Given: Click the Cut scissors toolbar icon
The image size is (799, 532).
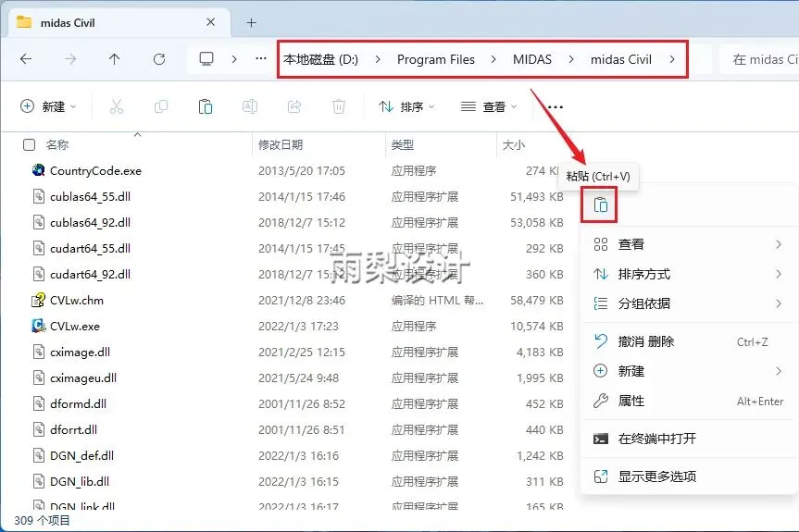Looking at the screenshot, I should 117,106.
